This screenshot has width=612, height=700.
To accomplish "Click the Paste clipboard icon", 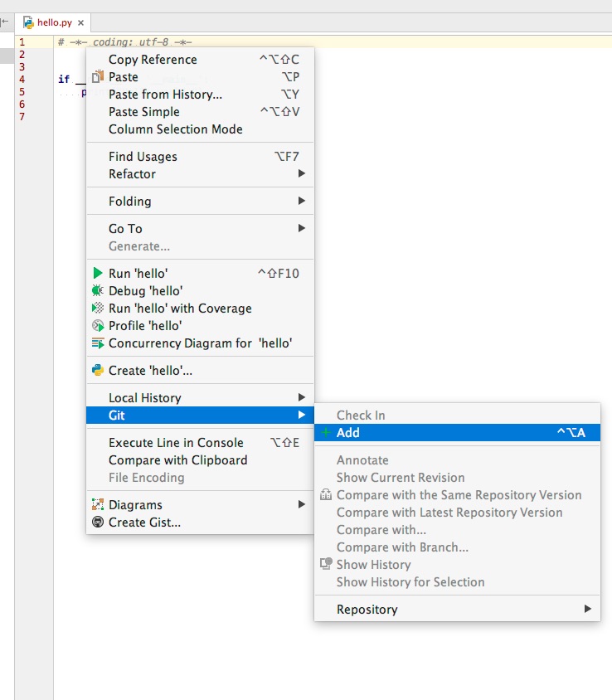I will coord(98,77).
